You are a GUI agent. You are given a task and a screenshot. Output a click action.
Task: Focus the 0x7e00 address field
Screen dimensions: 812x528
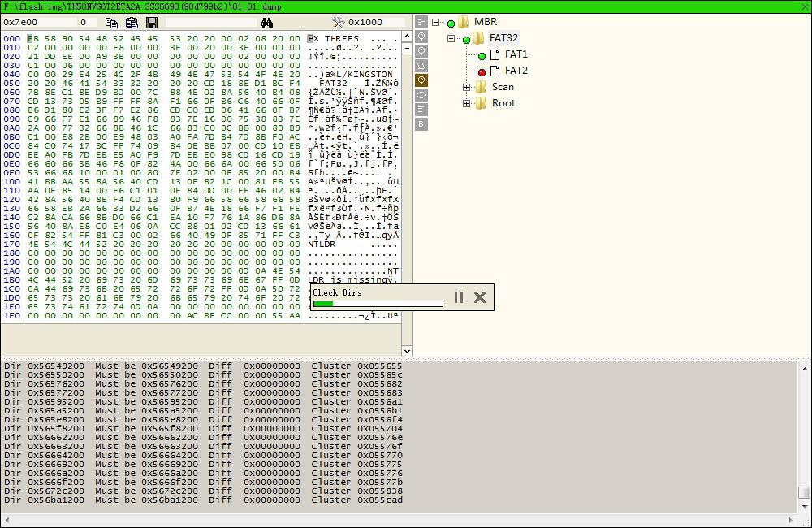(x=39, y=22)
